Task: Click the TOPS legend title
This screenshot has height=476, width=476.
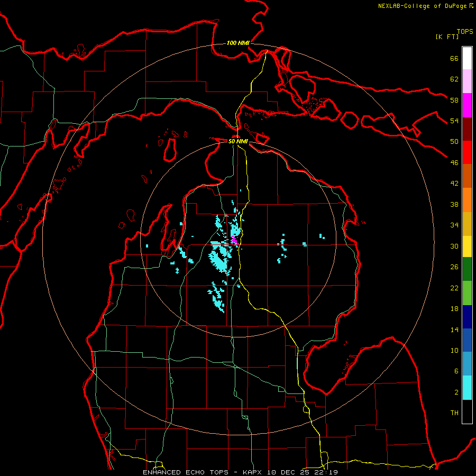Action: click(465, 32)
